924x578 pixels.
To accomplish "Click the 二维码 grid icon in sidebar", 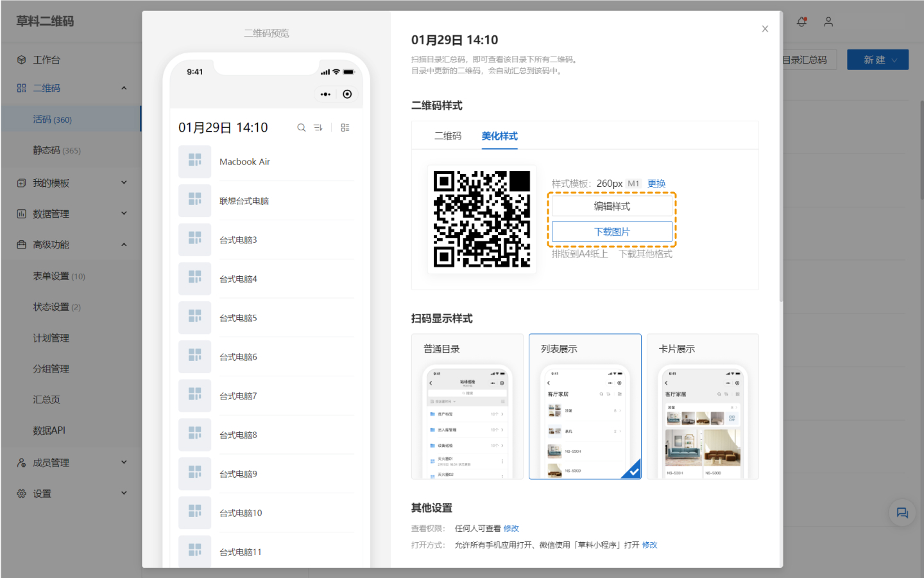I will [22, 88].
